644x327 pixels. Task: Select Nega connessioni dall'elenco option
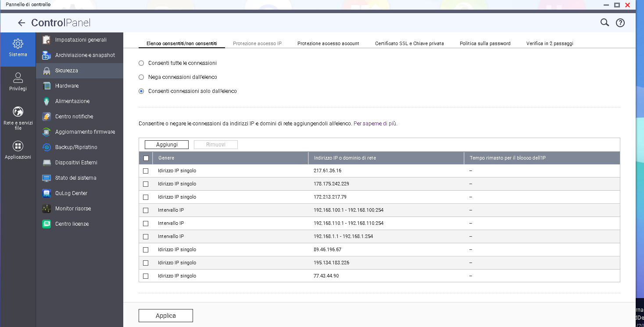[x=141, y=77]
